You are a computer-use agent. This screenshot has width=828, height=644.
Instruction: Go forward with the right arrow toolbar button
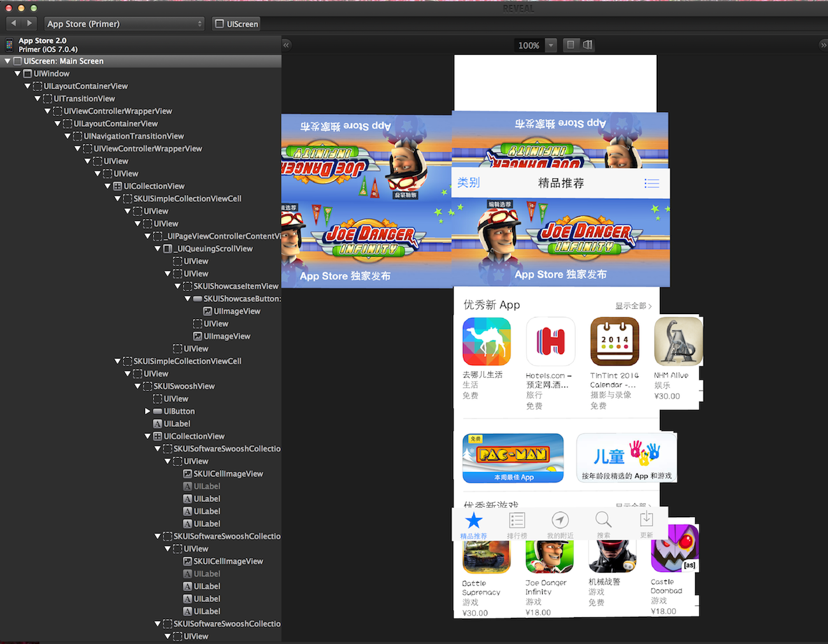[x=29, y=24]
